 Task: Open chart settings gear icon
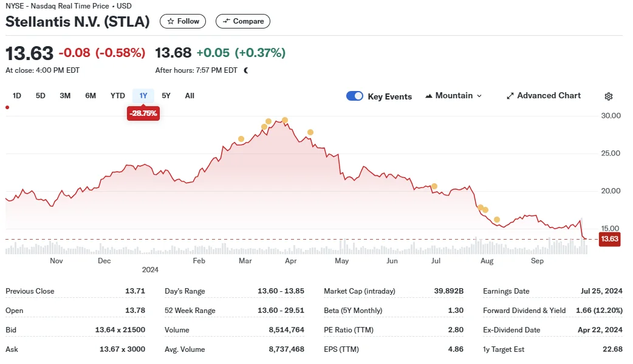[608, 96]
